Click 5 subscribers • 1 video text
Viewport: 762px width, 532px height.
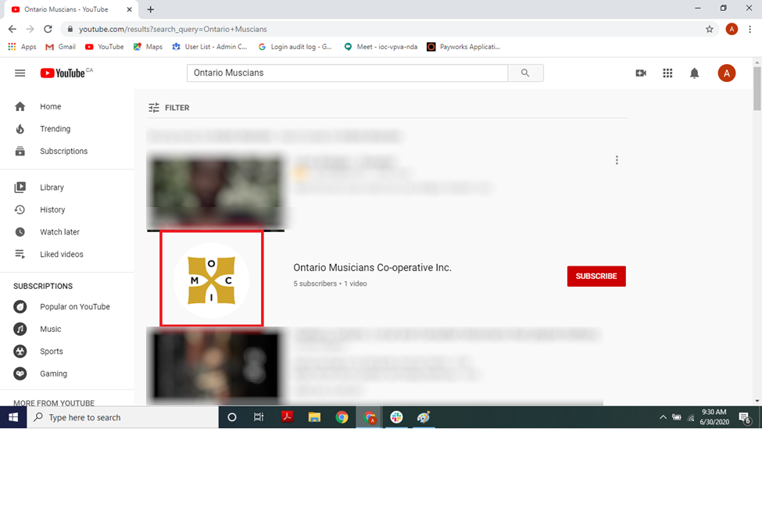tap(330, 284)
